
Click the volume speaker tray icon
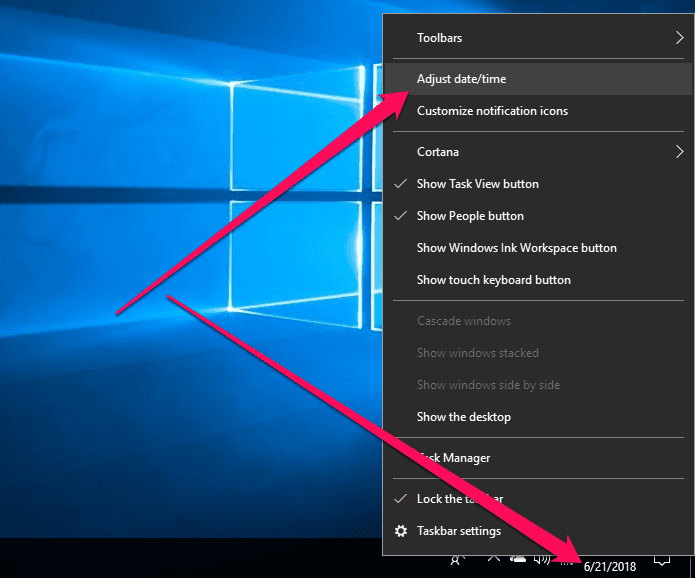coord(542,560)
